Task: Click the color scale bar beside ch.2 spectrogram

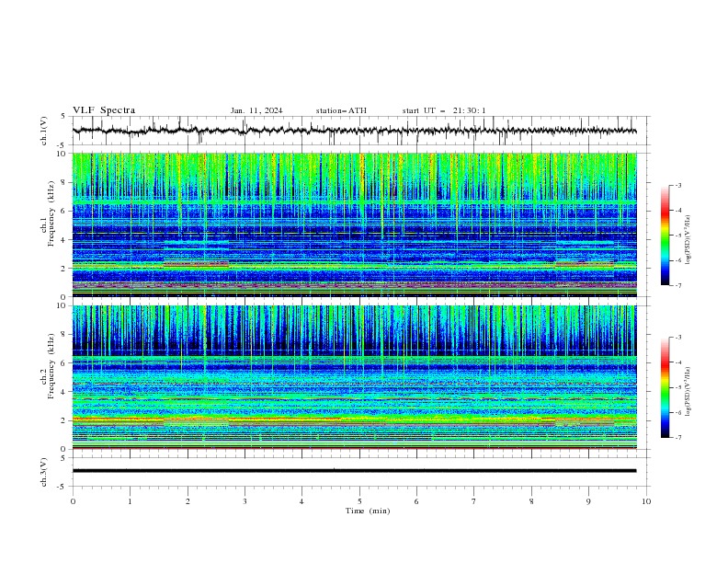Action: coord(665,387)
